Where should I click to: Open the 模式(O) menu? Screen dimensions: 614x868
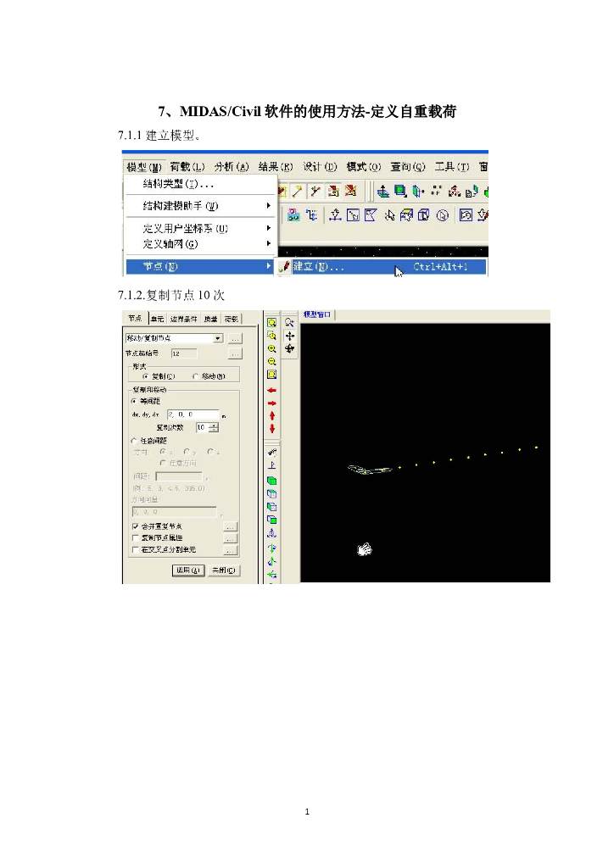364,167
